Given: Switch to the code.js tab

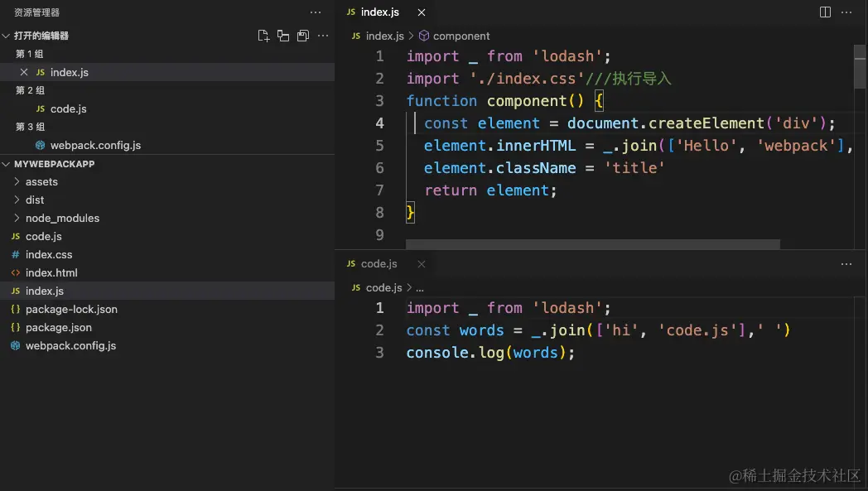Looking at the screenshot, I should click(379, 264).
